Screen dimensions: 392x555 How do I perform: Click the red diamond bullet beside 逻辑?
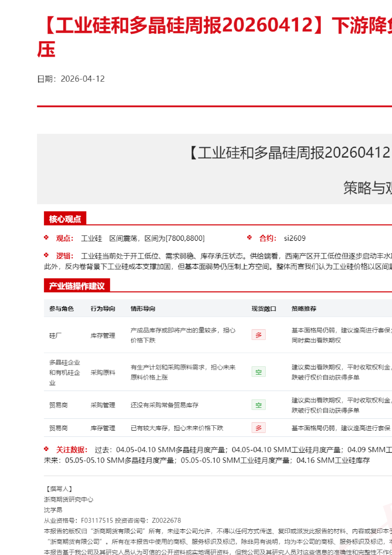click(x=46, y=255)
